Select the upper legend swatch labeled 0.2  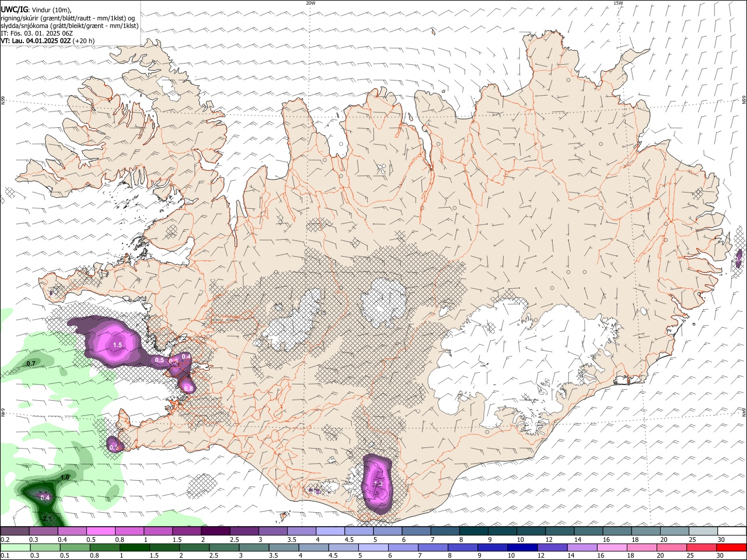pos(15,531)
